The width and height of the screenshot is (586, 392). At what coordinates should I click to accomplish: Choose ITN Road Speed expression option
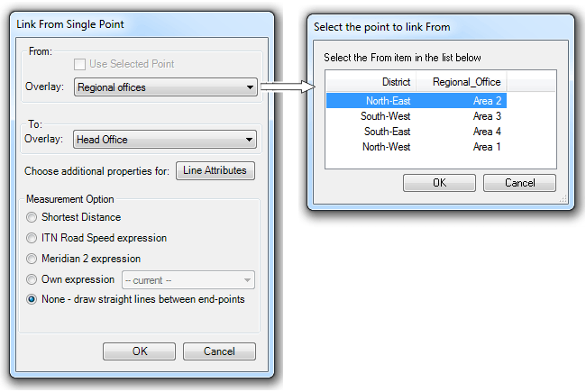(x=32, y=238)
